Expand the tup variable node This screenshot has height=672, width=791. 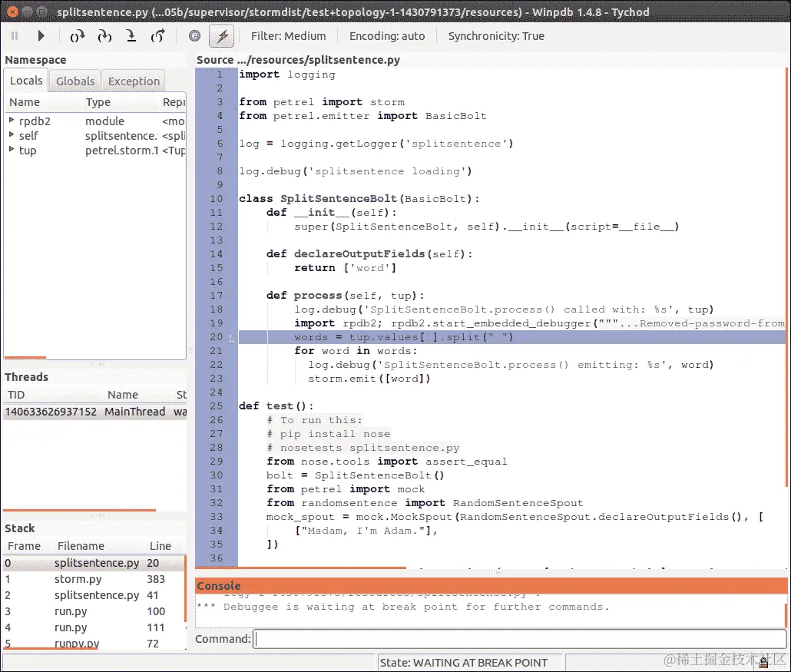[x=11, y=150]
